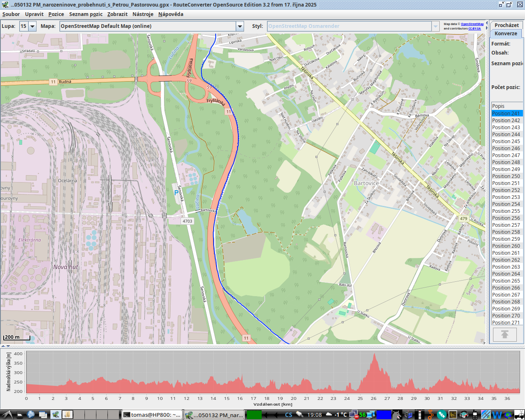Click the move-to-top arrow button under position list
Screen dimensions: 525x420
[504, 335]
